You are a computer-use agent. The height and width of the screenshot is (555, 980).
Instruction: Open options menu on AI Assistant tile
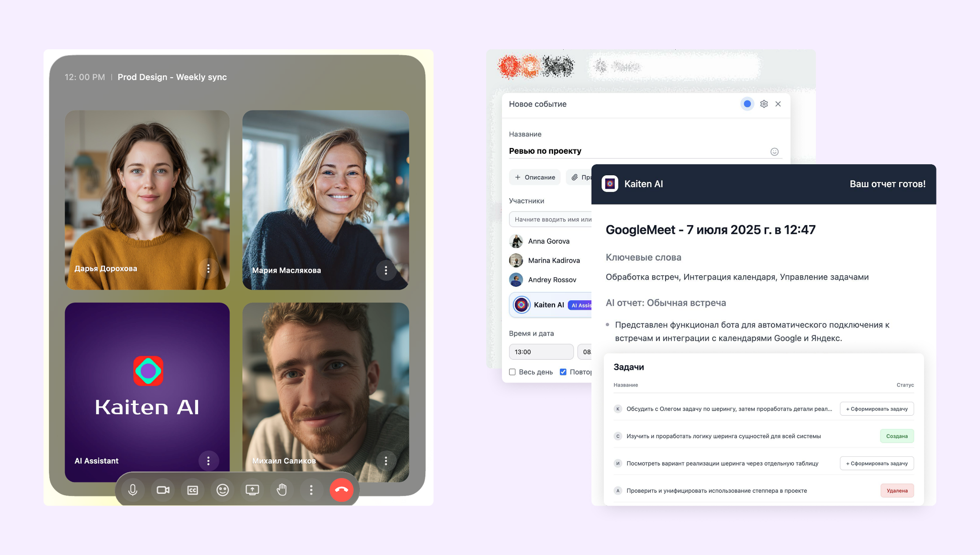[x=208, y=461]
